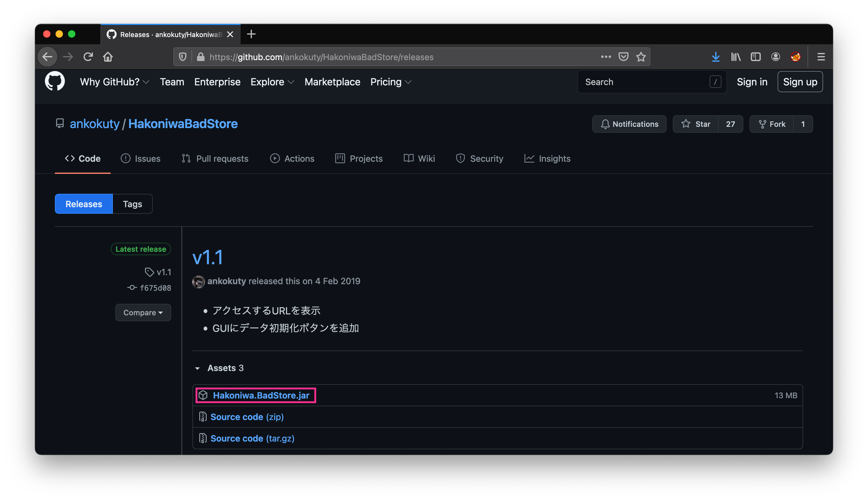Select the Releases toggle button

pyautogui.click(x=84, y=204)
